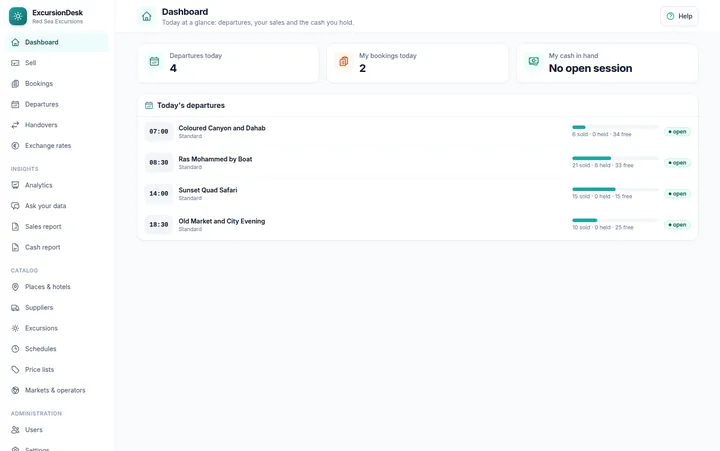The width and height of the screenshot is (720, 451).
Task: Open Departures from the sidebar
Action: coord(57,104)
